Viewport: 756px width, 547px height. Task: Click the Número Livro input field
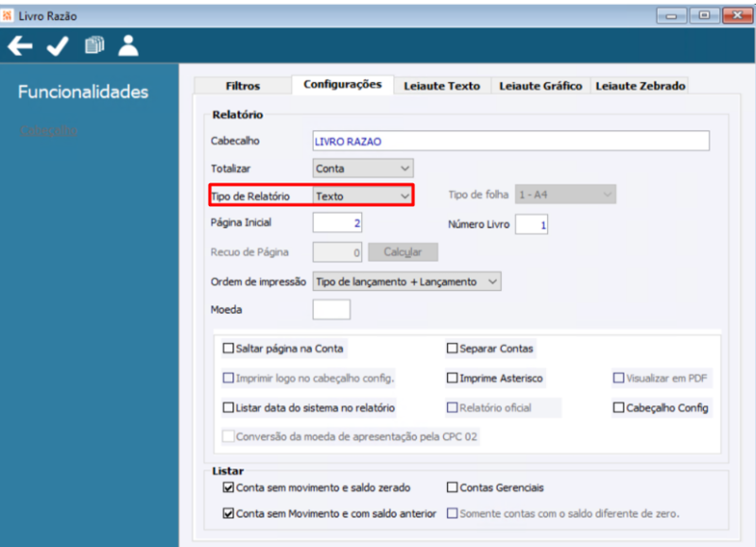click(x=531, y=224)
